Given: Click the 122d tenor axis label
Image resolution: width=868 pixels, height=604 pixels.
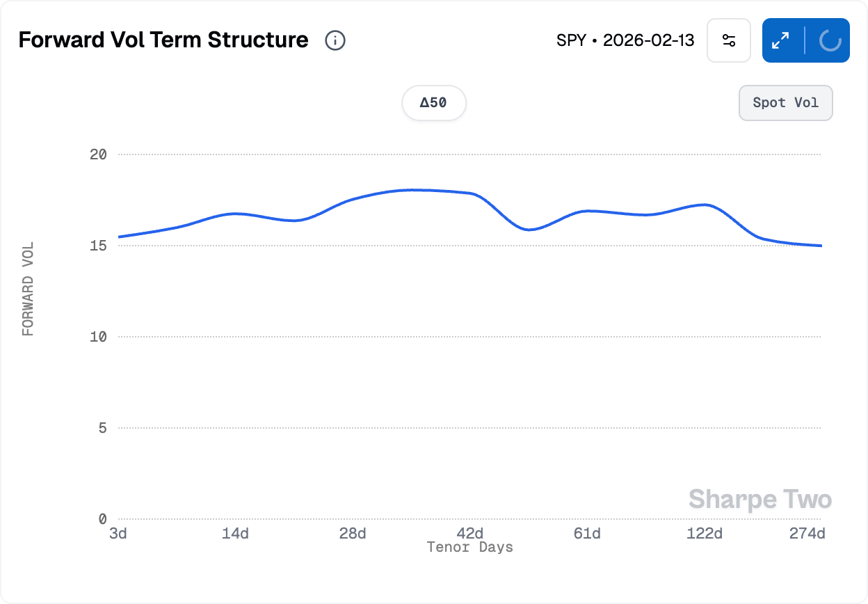Looking at the screenshot, I should 705,534.
